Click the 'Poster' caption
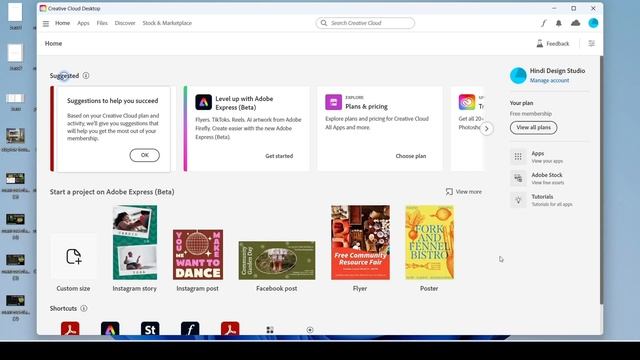This screenshot has width=640, height=360. 429,289
